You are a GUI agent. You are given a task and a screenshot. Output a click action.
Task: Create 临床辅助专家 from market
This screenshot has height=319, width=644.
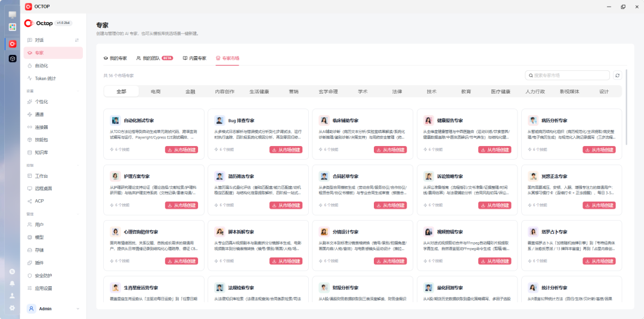tap(390, 150)
